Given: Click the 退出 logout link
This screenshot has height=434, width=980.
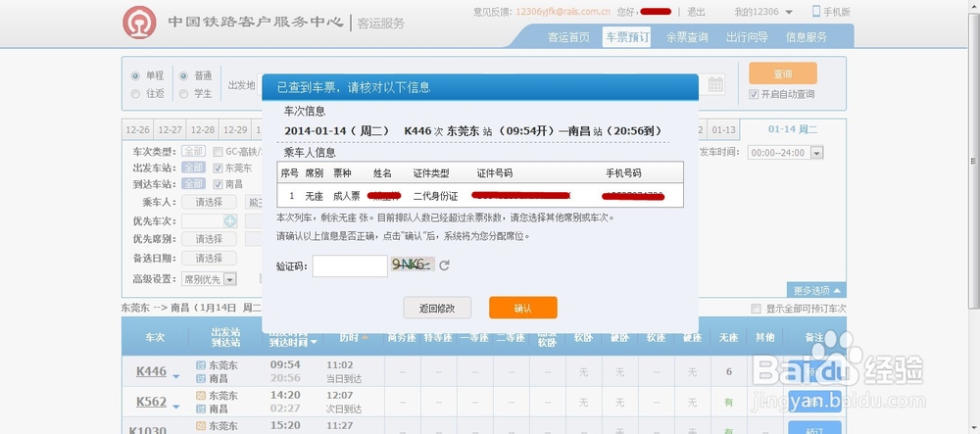Looking at the screenshot, I should (696, 12).
